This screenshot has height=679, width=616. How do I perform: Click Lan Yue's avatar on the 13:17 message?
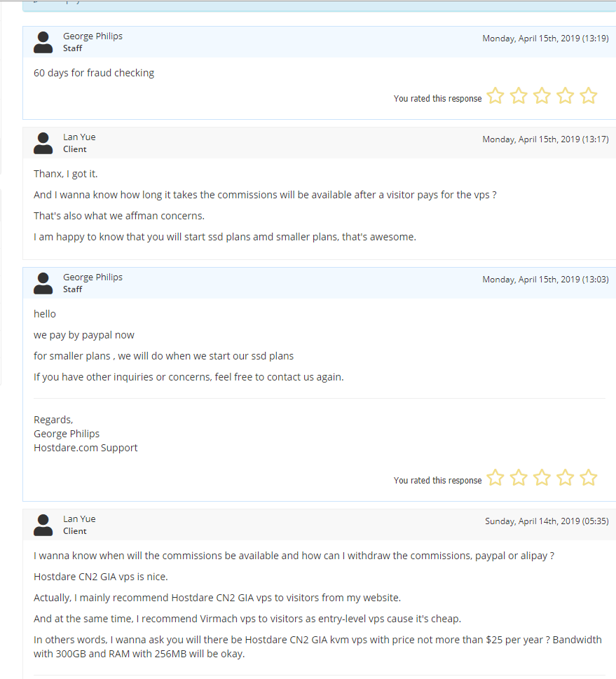(43, 143)
